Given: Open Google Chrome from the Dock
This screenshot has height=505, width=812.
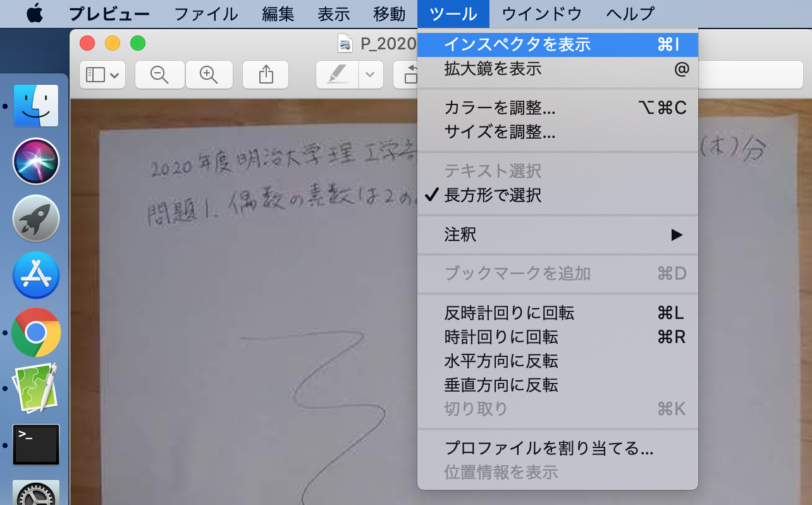Looking at the screenshot, I should (36, 332).
